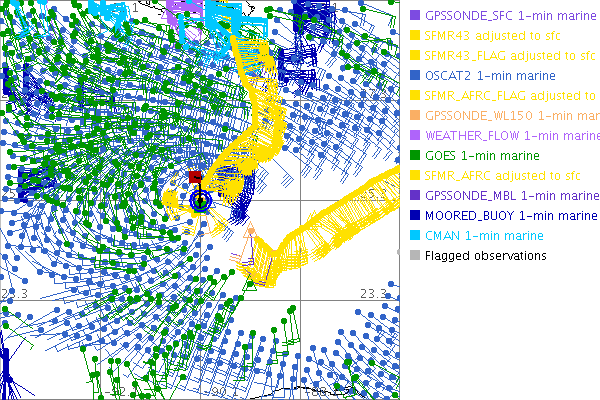Click the GOES green legend swatch
This screenshot has height=400, width=600.
tap(416, 156)
